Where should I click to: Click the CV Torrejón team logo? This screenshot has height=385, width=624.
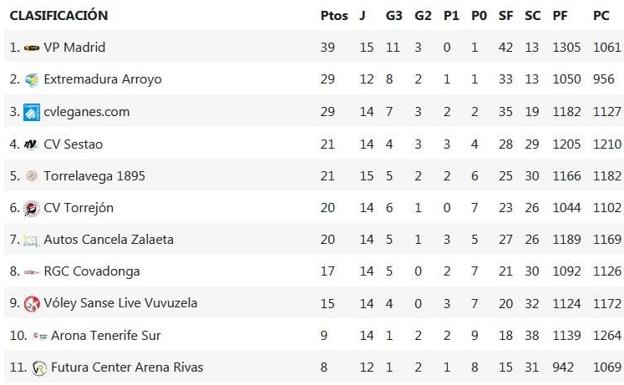pyautogui.click(x=31, y=208)
